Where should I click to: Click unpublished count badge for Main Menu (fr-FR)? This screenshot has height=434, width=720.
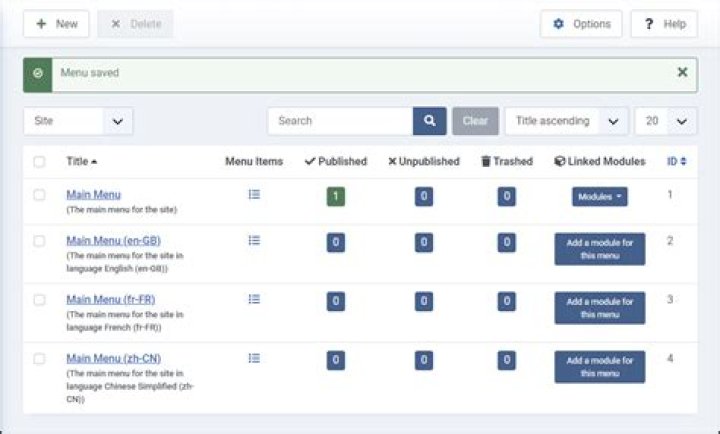pyautogui.click(x=424, y=301)
